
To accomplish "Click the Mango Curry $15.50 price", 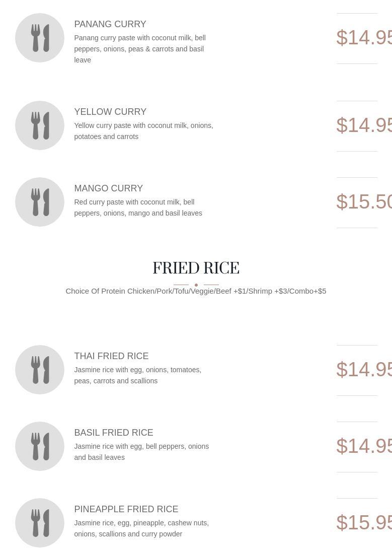I will point(364,201).
